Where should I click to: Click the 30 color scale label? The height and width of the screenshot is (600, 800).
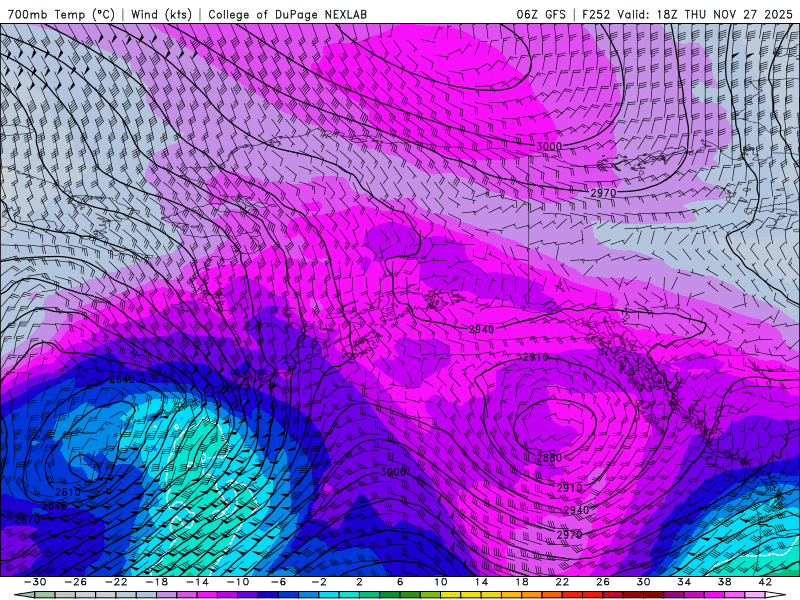(643, 582)
